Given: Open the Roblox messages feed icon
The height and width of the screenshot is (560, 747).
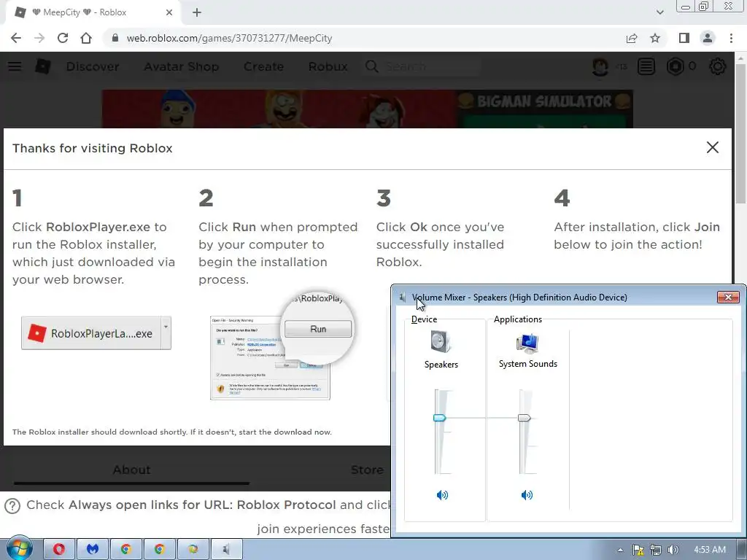Looking at the screenshot, I should [x=646, y=66].
